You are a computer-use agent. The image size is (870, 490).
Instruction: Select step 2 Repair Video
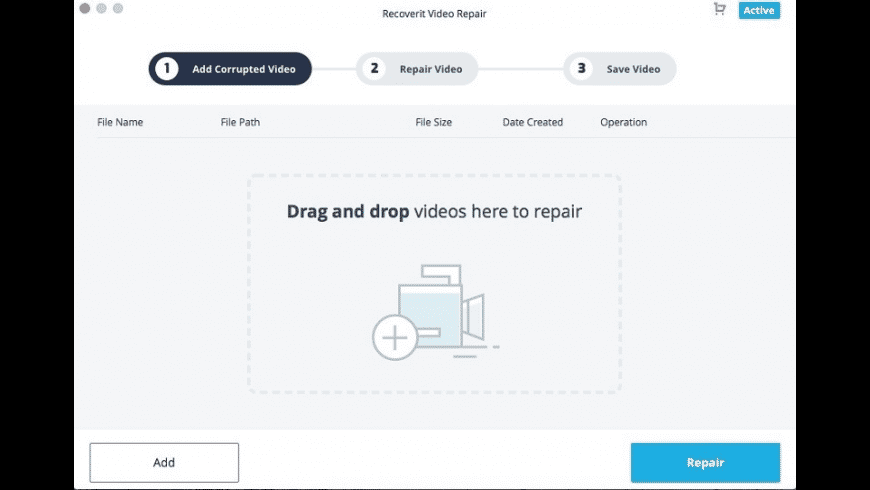click(x=417, y=69)
